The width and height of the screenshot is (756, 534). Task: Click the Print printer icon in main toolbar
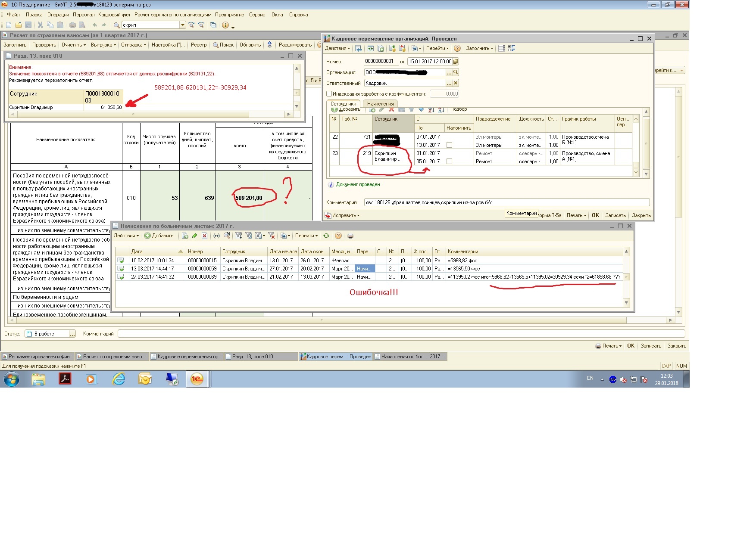pos(72,25)
